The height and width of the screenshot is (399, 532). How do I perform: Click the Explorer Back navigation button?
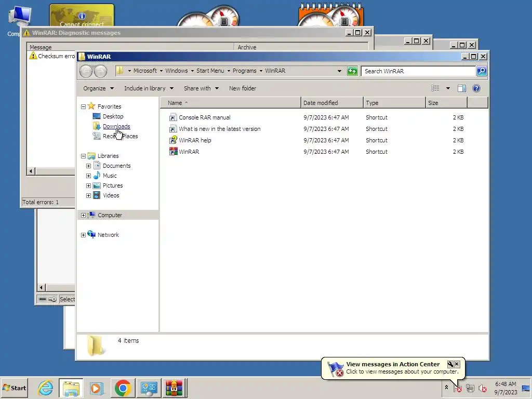point(86,71)
